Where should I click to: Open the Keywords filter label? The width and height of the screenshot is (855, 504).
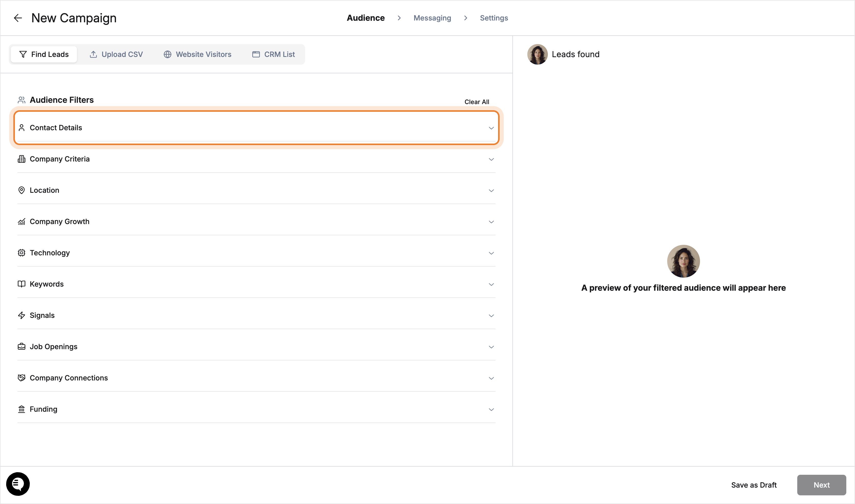tap(47, 284)
